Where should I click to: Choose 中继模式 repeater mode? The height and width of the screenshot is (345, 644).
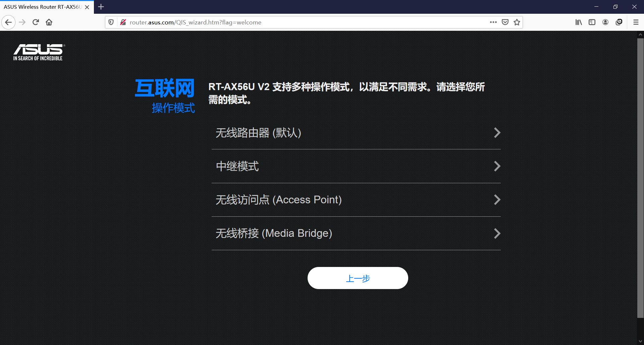(356, 166)
